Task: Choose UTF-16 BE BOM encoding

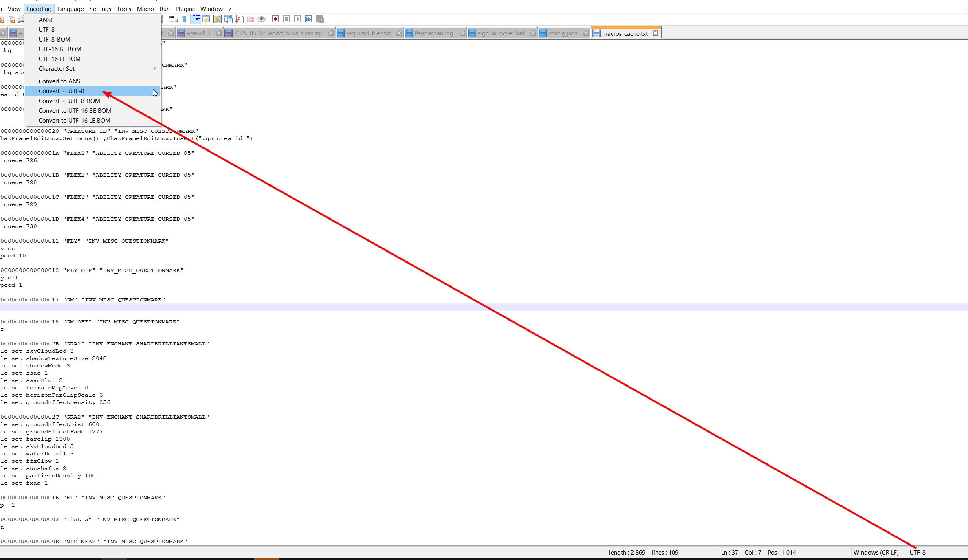Action: tap(92, 49)
